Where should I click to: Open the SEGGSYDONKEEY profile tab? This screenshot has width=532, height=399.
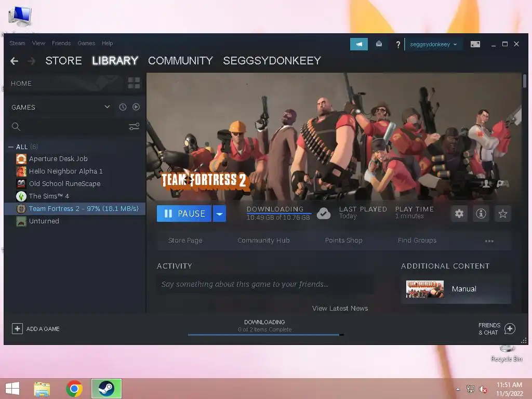pyautogui.click(x=272, y=61)
